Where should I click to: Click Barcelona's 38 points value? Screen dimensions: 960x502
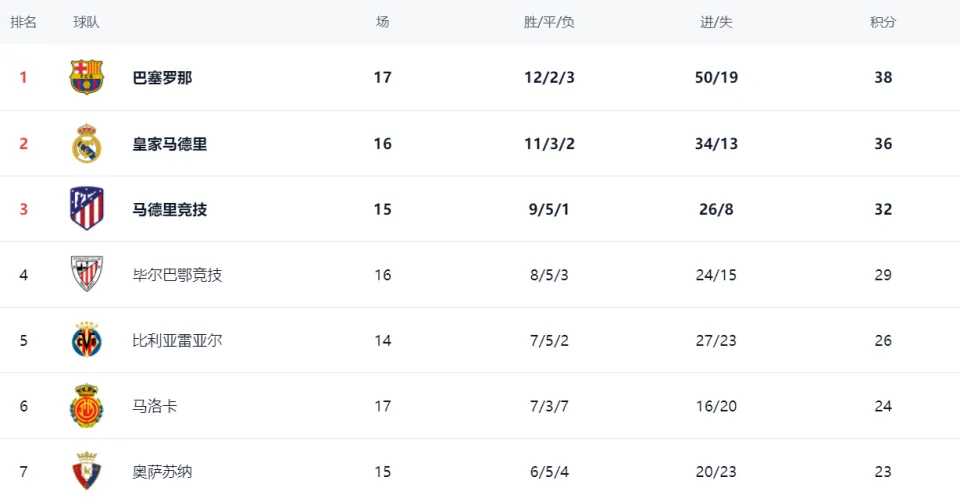click(883, 77)
